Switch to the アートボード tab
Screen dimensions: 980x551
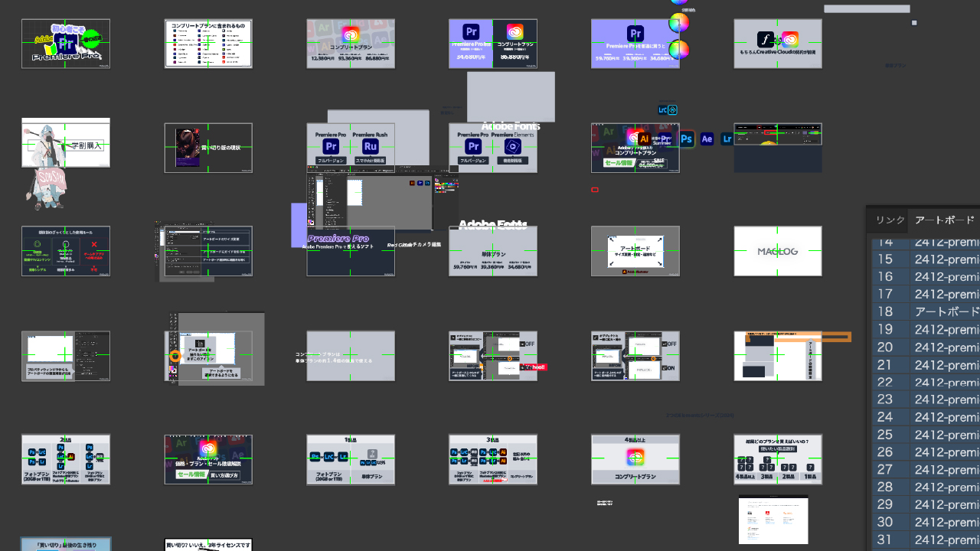(x=945, y=220)
